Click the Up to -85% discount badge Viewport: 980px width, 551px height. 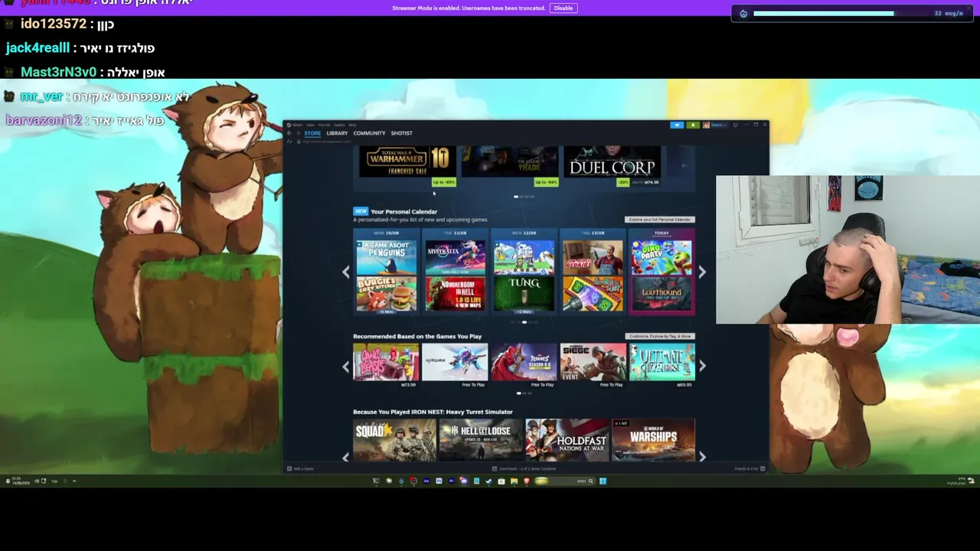444,182
